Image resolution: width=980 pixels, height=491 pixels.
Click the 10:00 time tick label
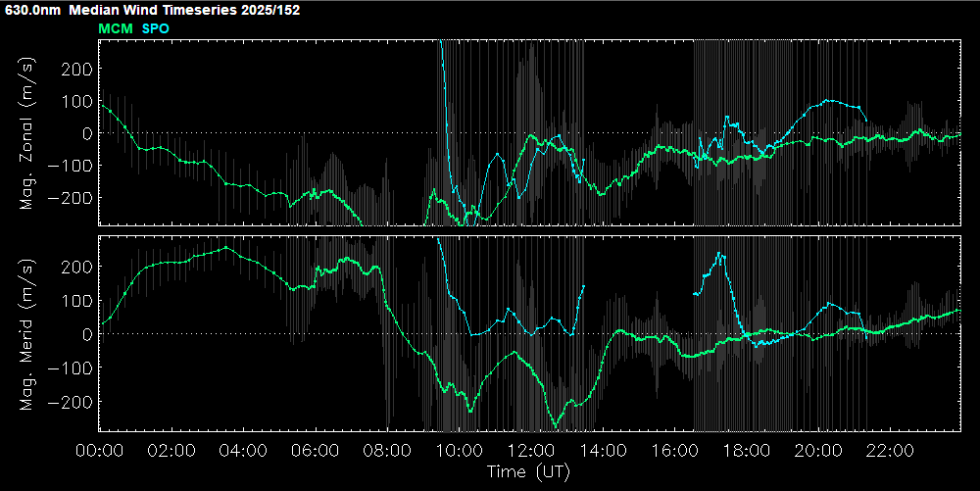459,451
